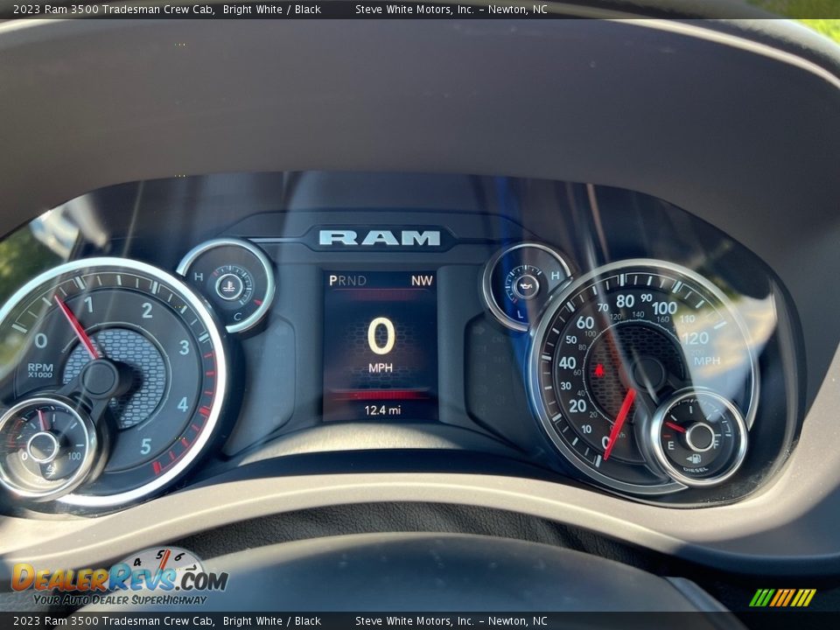Click the large 100 mph speedometer number
The image size is (840, 630).
pyautogui.click(x=665, y=308)
